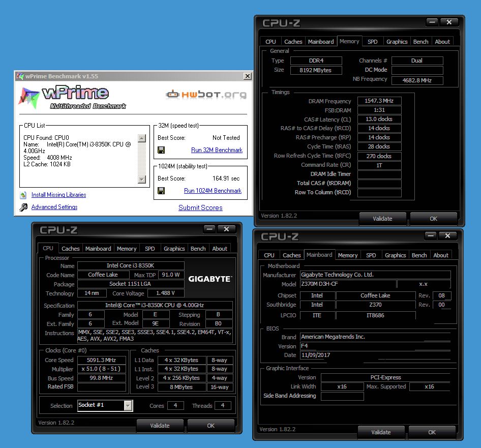Click the BIOS date 11/09/2017
This screenshot has height=448, width=481.
375,355
